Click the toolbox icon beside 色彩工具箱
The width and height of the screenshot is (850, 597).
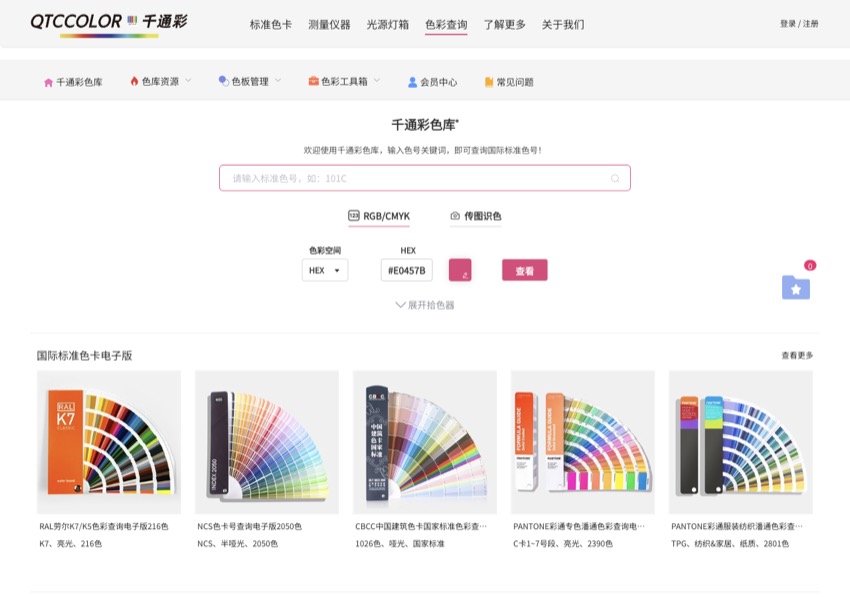(x=313, y=81)
